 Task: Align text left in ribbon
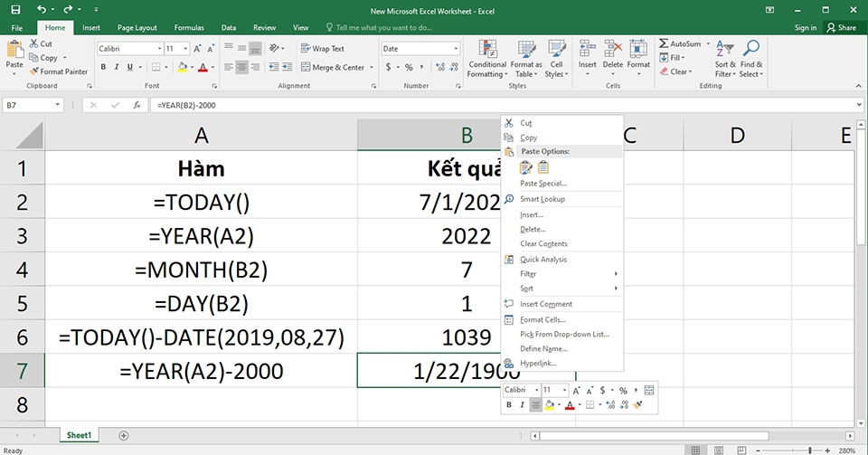click(x=229, y=67)
